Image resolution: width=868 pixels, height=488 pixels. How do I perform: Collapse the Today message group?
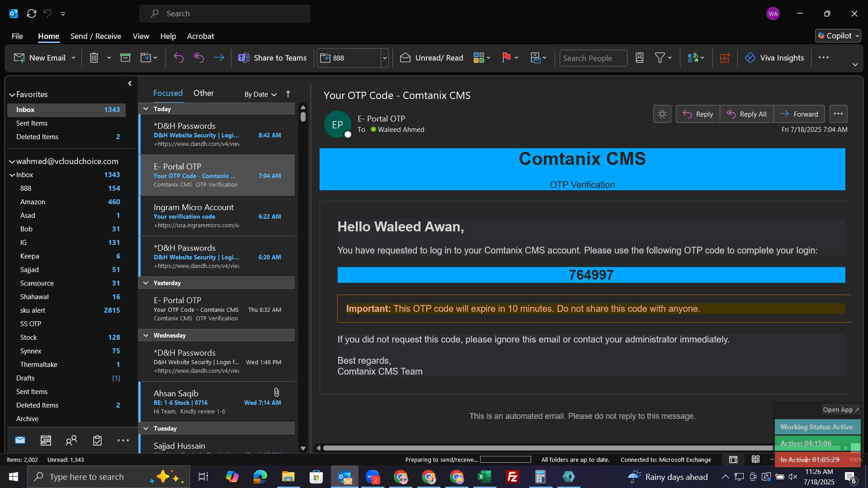(x=146, y=109)
